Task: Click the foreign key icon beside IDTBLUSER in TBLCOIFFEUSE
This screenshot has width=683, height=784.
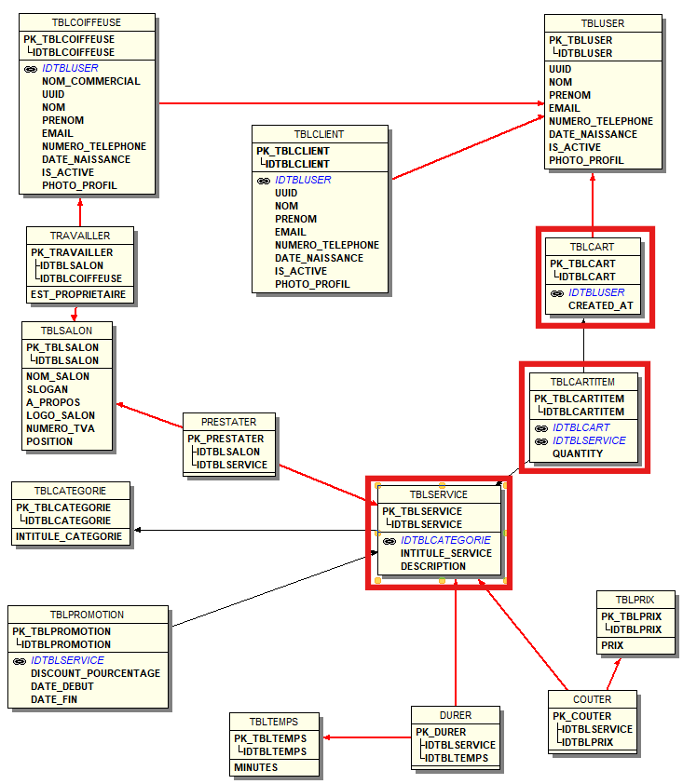Action: (x=31, y=69)
